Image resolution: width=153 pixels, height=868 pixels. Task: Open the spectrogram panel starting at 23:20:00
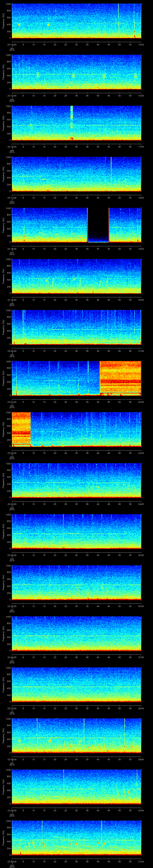(x=76, y=327)
